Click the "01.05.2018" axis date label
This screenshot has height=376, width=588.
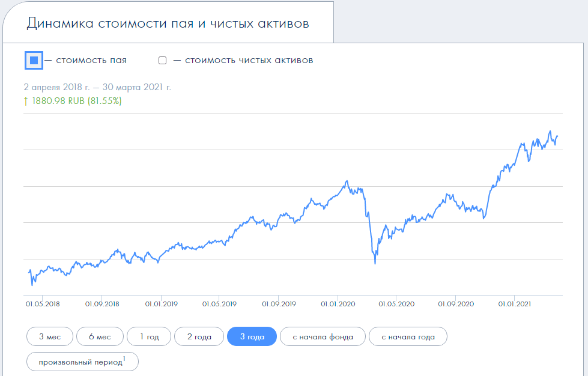click(43, 304)
